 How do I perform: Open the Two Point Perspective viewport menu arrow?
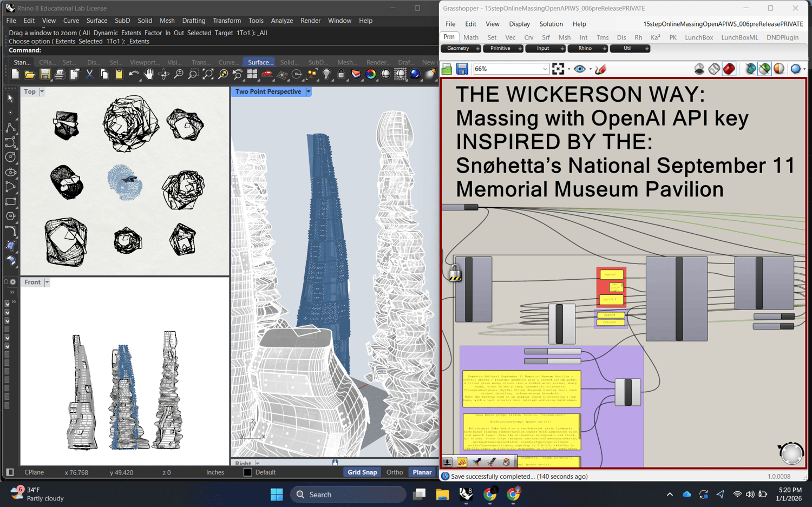click(x=309, y=92)
